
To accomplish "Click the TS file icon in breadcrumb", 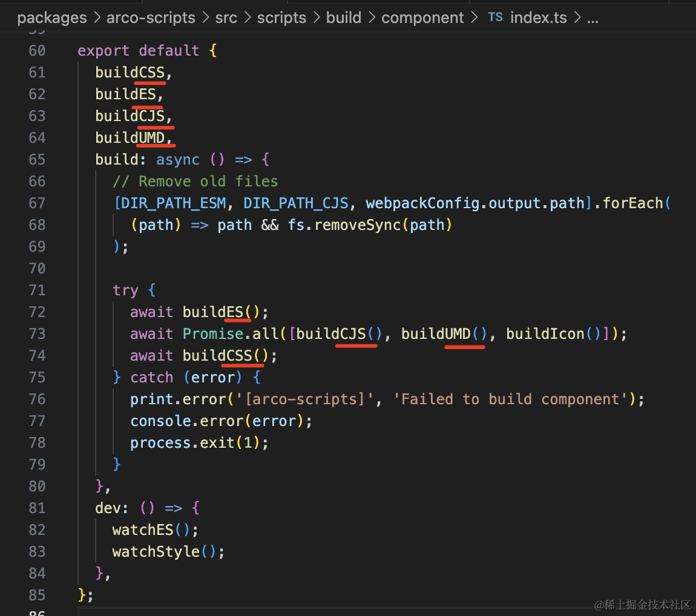I will click(495, 18).
